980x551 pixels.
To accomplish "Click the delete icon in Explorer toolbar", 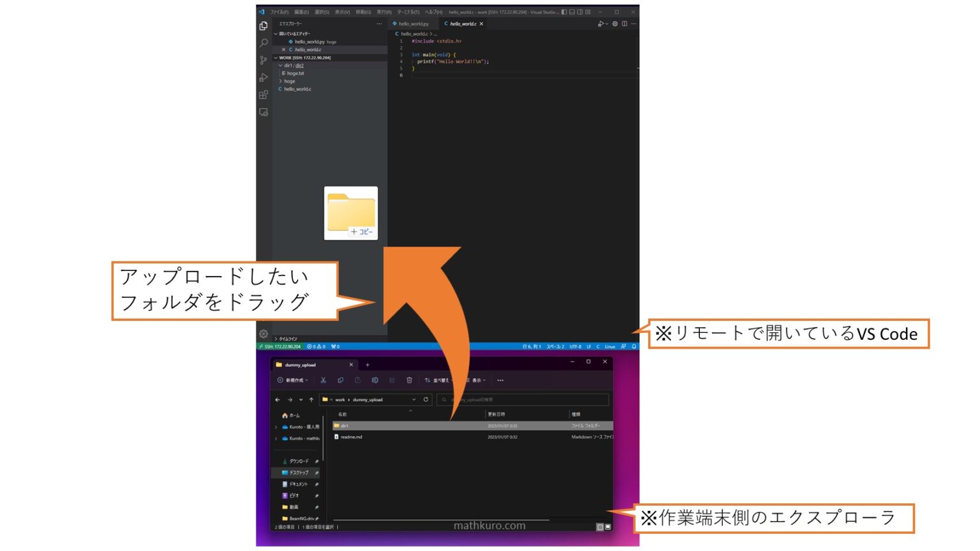I will point(409,380).
